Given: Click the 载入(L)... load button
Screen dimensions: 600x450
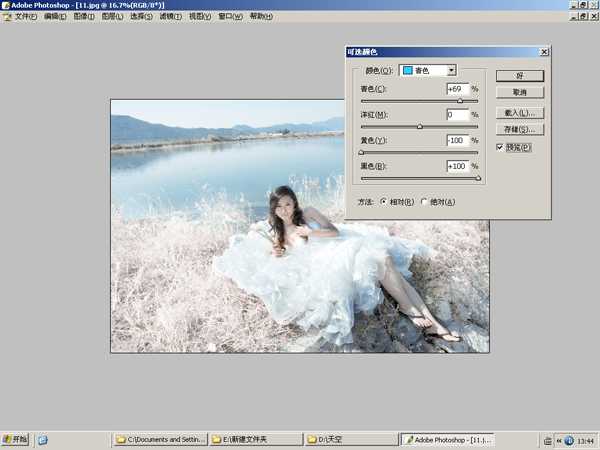Looking at the screenshot, I should pyautogui.click(x=519, y=113).
